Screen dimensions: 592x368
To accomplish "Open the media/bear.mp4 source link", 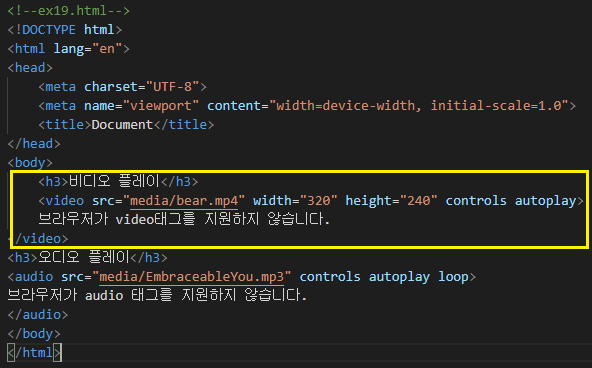I will (184, 200).
